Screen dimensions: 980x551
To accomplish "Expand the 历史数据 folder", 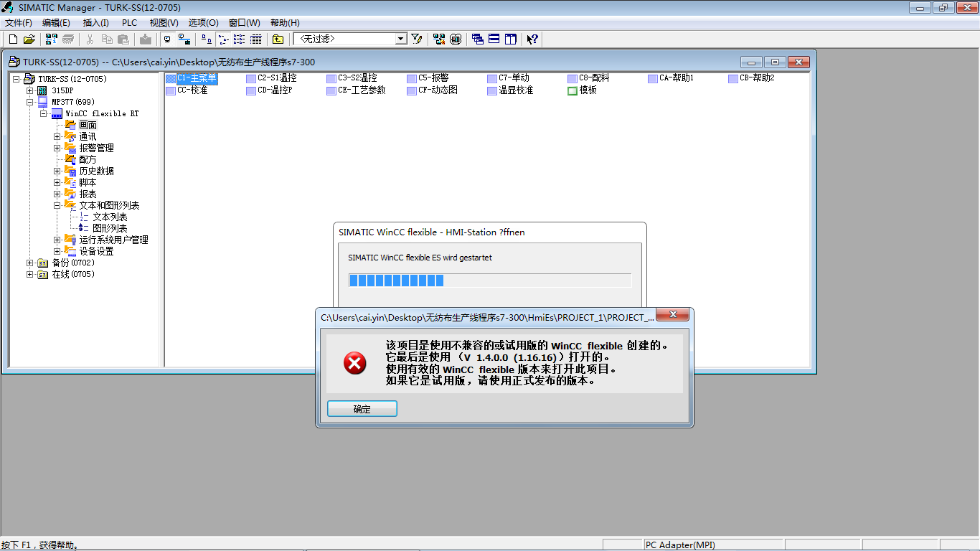I will pyautogui.click(x=57, y=171).
